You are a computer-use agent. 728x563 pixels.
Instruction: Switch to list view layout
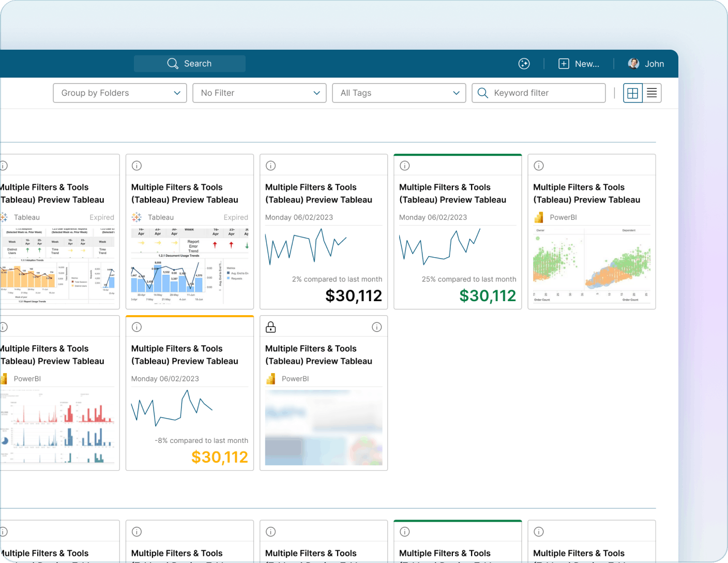click(x=651, y=93)
